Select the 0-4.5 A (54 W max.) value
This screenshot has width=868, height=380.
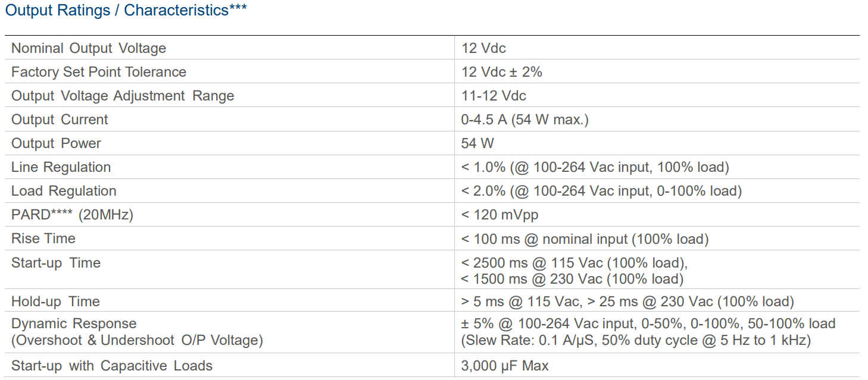(524, 120)
